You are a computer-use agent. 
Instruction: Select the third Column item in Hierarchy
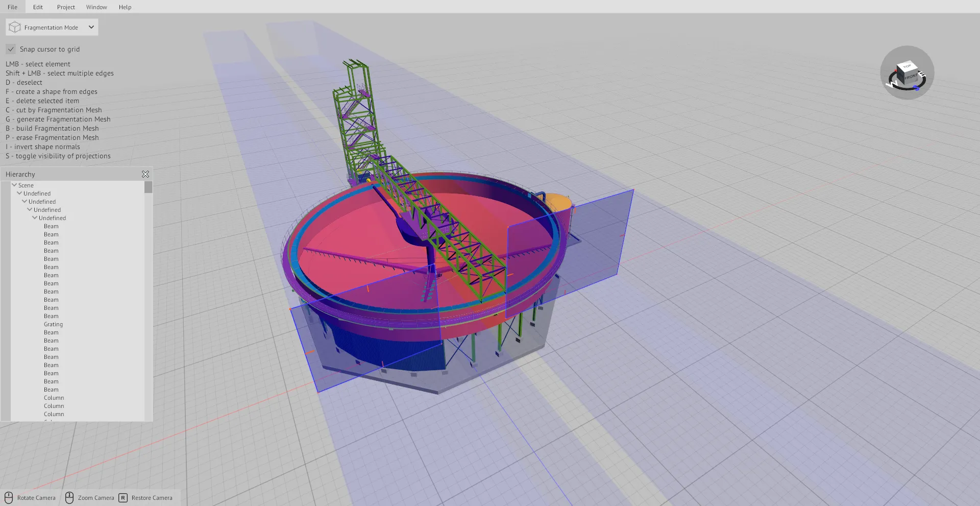pyautogui.click(x=54, y=414)
